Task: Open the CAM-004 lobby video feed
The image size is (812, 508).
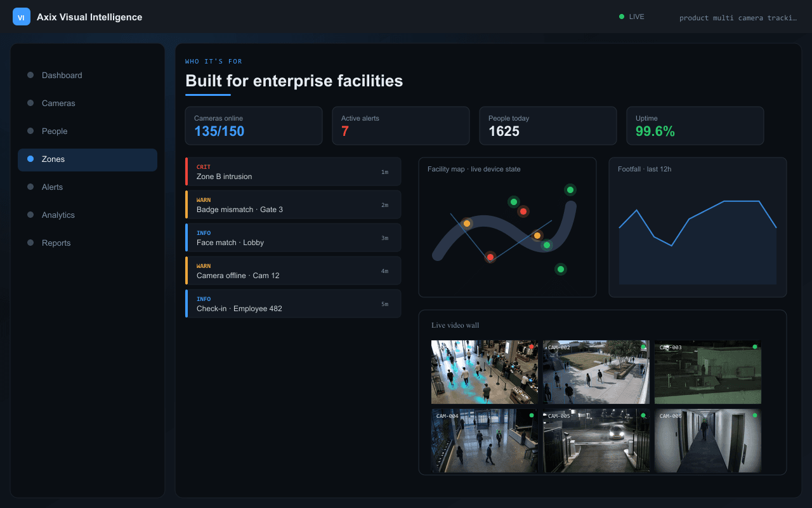Action: coord(485,441)
